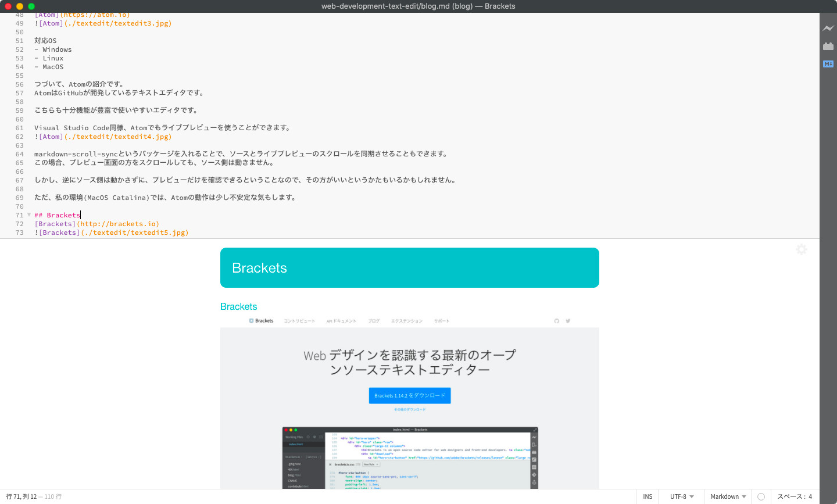Click the line 'つづいて、Atomの紹介です。'

click(79, 84)
